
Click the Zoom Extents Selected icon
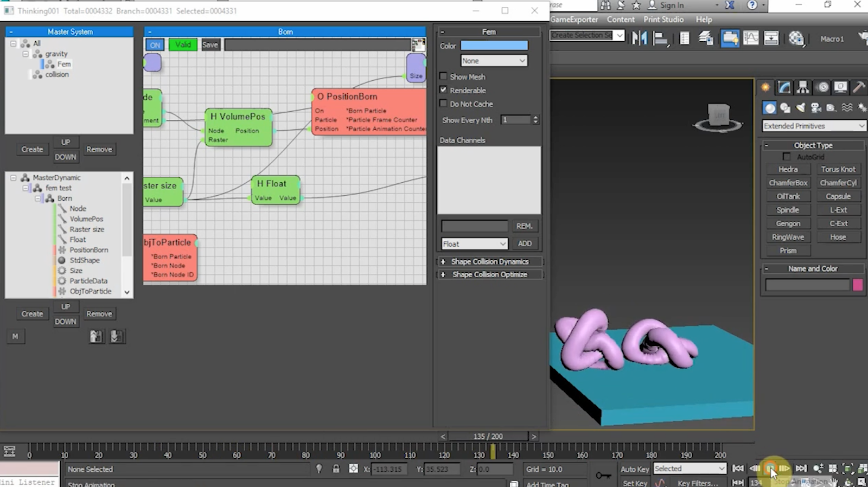pos(848,469)
